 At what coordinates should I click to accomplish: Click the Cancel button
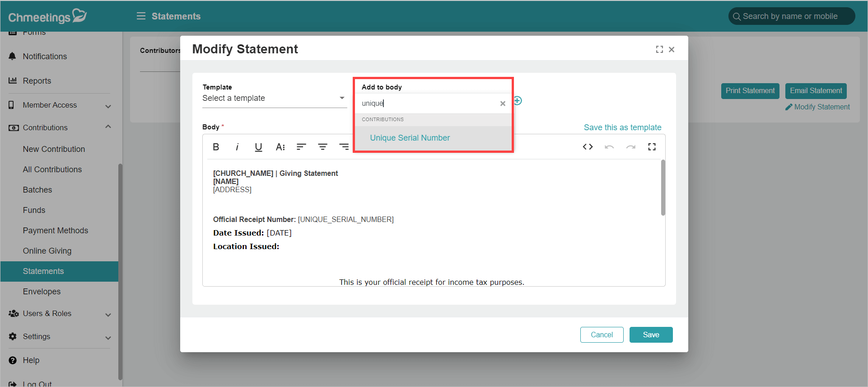point(602,335)
